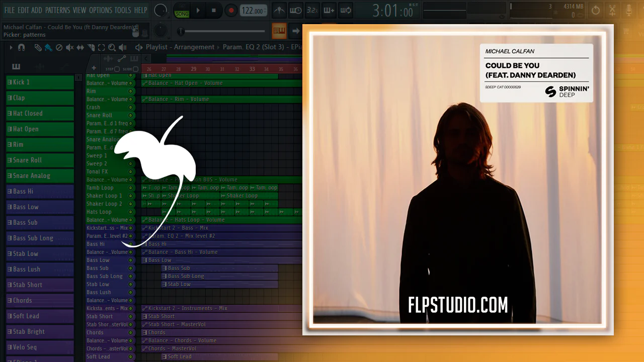Select the Snare Roll pattern
The height and width of the screenshot is (362, 644).
click(x=40, y=160)
